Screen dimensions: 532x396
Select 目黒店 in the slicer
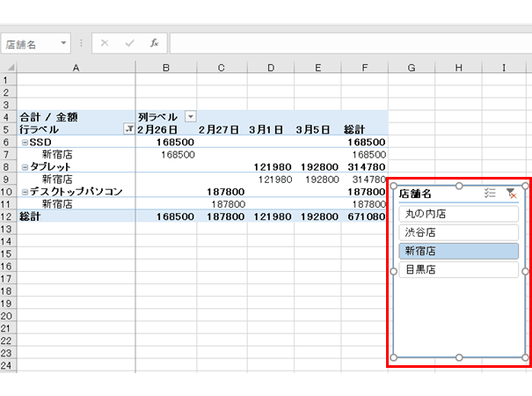457,270
